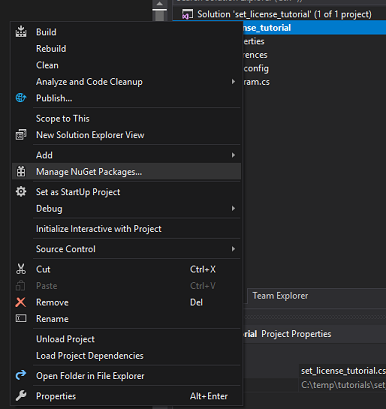The height and width of the screenshot is (409, 386).
Task: Select Publish... menu entry
Action: pyautogui.click(x=126, y=98)
